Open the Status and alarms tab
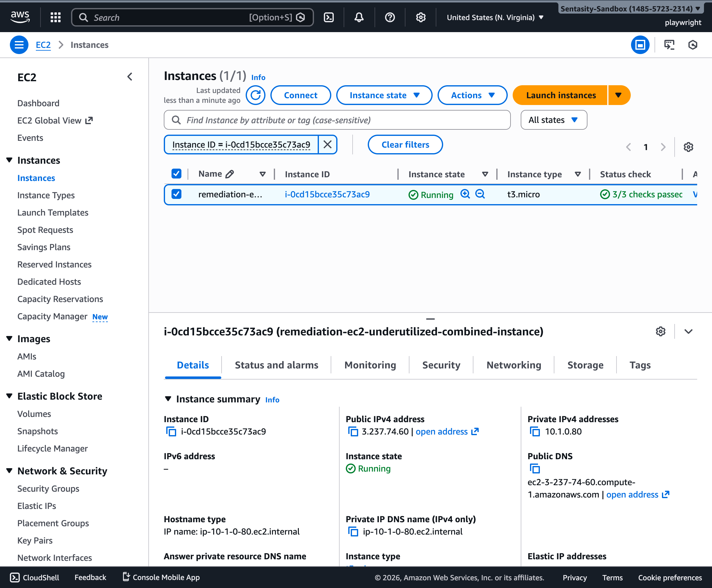 276,365
